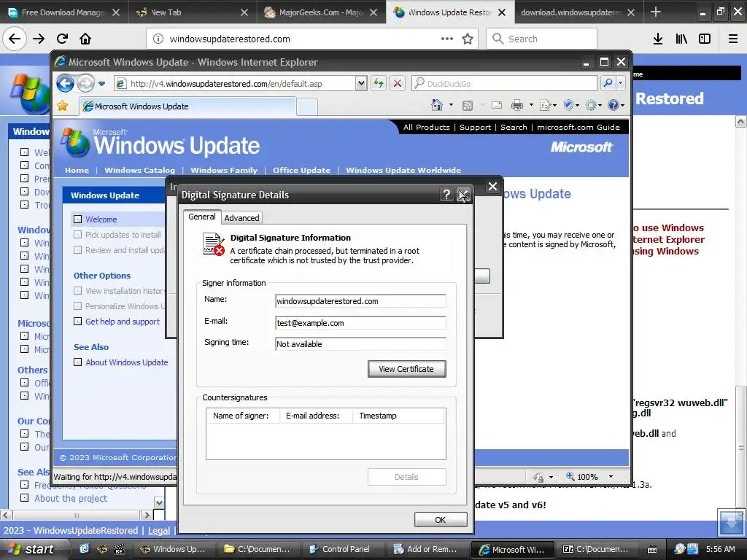747x560 pixels.
Task: Bookmark page with Firefox star icon
Action: 468,39
